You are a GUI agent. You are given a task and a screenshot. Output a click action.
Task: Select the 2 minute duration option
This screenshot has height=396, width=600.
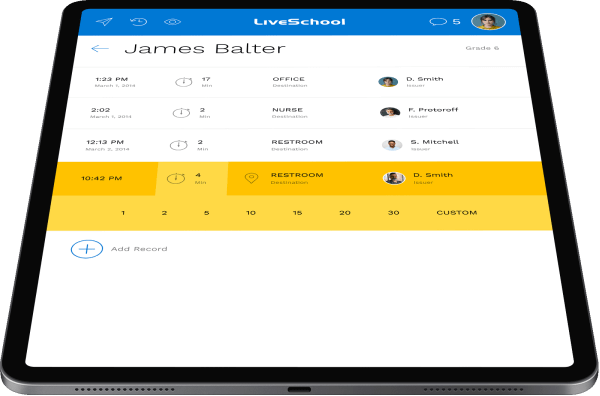pyautogui.click(x=164, y=213)
